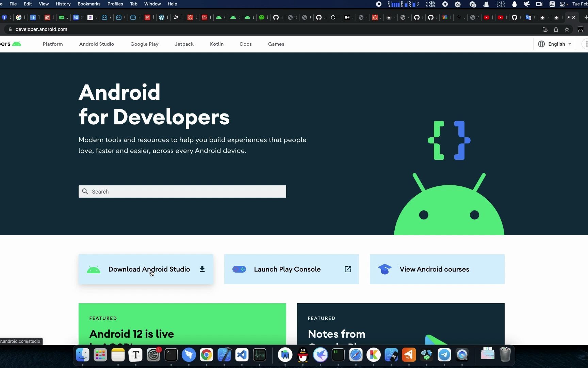This screenshot has width=588, height=368.
Task: Bookmark this page with the star icon
Action: (x=567, y=29)
